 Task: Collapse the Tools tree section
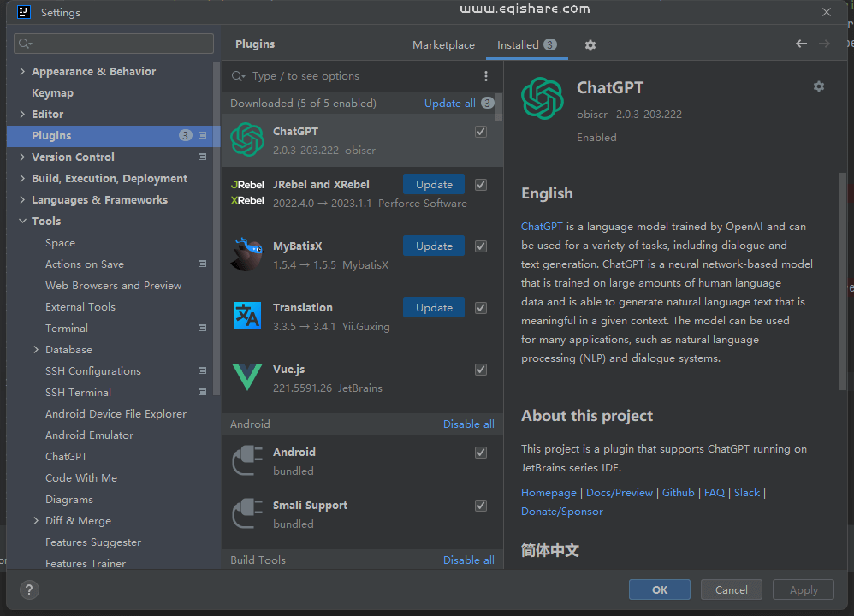pos(22,222)
